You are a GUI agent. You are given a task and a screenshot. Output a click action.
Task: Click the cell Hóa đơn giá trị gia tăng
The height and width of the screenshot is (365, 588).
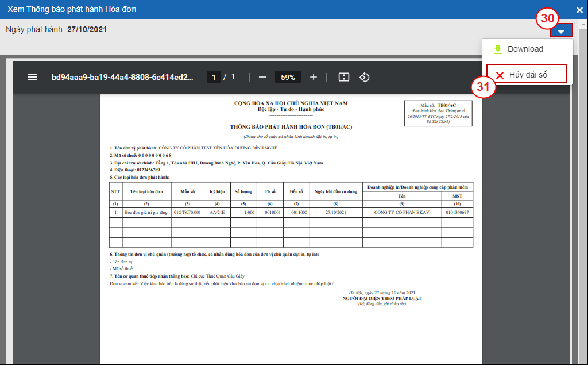tap(146, 213)
